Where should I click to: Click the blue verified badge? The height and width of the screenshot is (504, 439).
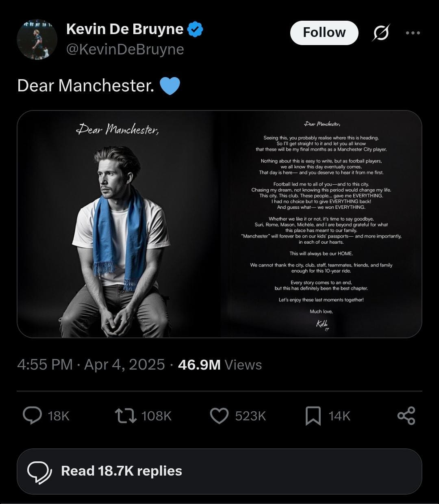(x=196, y=30)
